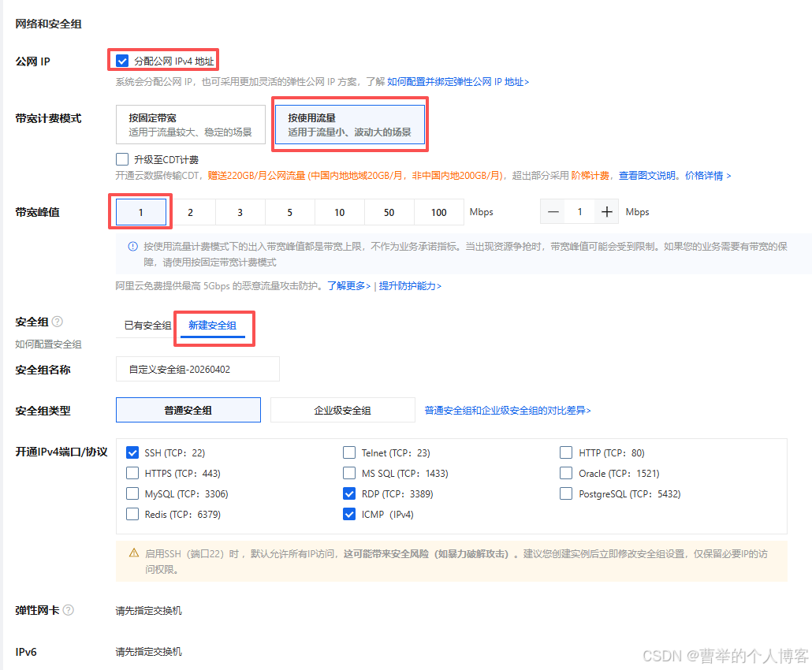Image resolution: width=812 pixels, height=670 pixels.
Task: Toggle the RDP (TCP: 3389) checkbox
Action: pyautogui.click(x=349, y=493)
